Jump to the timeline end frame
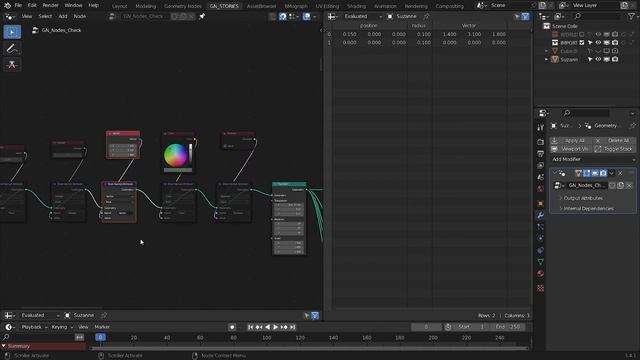Screen dimensions: 640x360 click(293, 327)
